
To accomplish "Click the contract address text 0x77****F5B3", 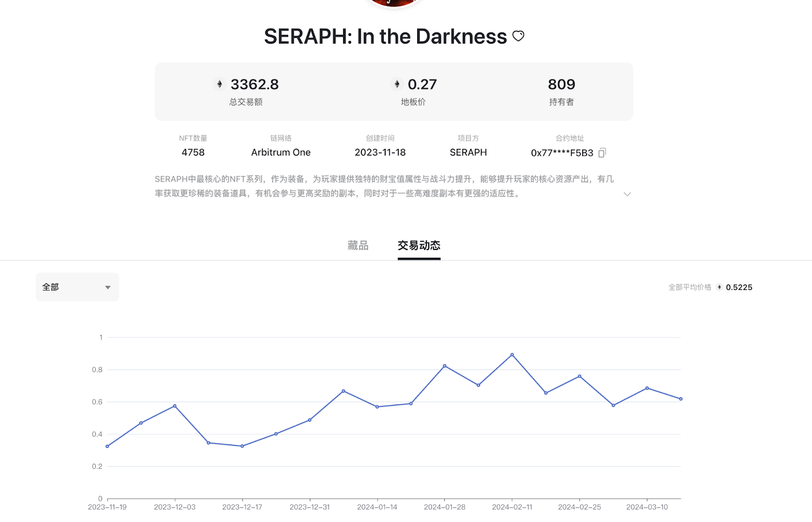I will (562, 153).
